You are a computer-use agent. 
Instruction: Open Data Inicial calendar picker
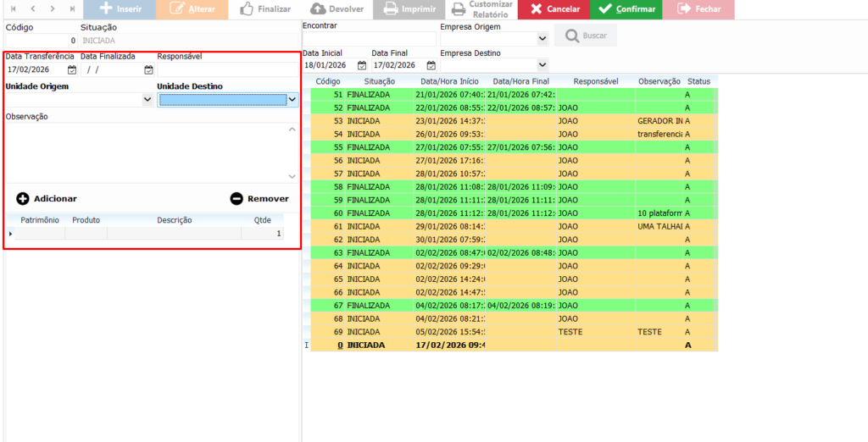(362, 65)
